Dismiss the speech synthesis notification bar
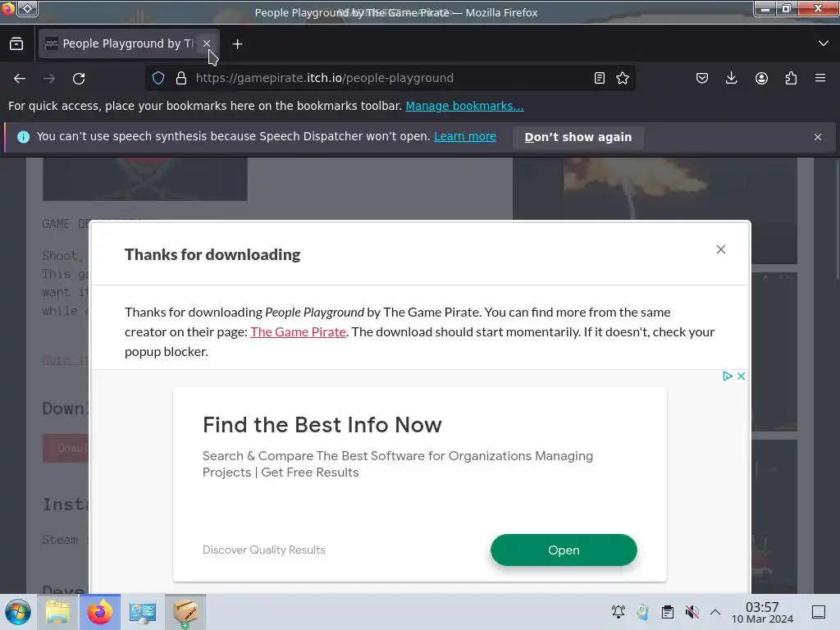840x630 pixels. (x=818, y=137)
